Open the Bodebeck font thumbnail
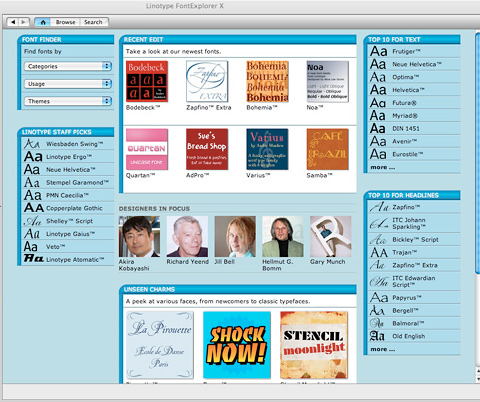 (147, 81)
